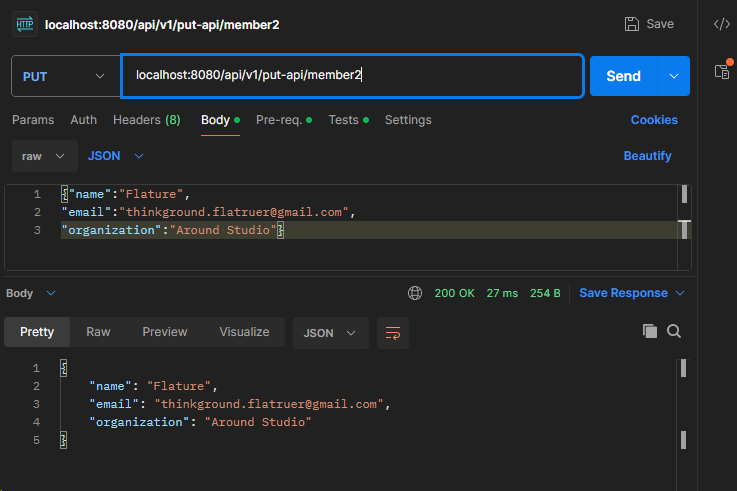Open the code snippet icon in right sidebar

[721, 24]
